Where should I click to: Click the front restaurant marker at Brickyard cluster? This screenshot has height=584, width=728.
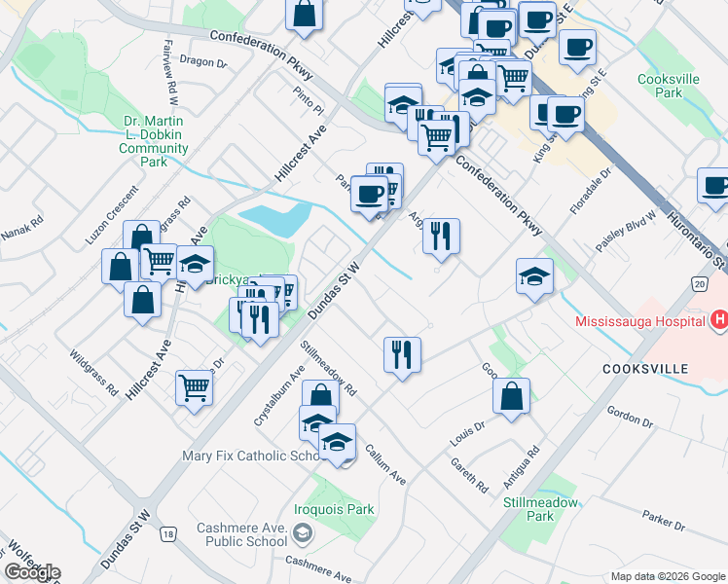pyautogui.click(x=261, y=320)
